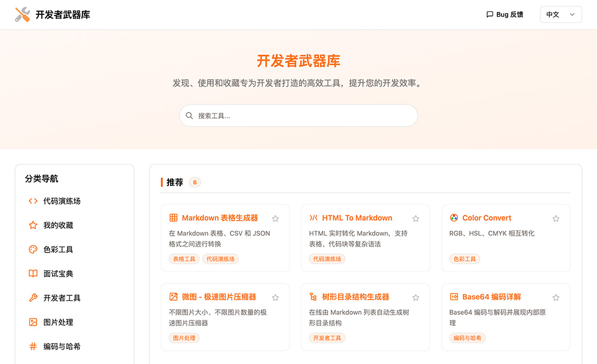The width and height of the screenshot is (597, 364).
Task: Open the Color Convert tool title
Action: 487,218
